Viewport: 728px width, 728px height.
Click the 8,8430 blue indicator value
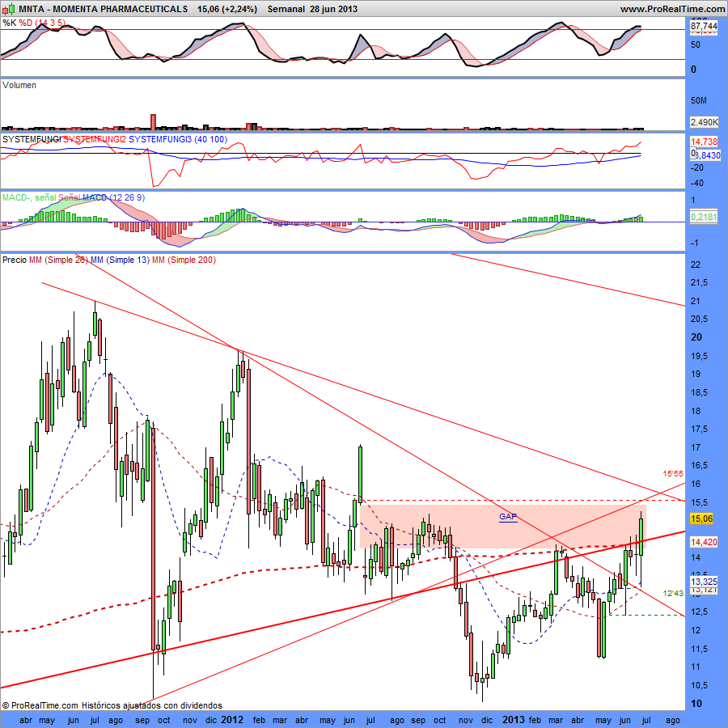point(708,155)
